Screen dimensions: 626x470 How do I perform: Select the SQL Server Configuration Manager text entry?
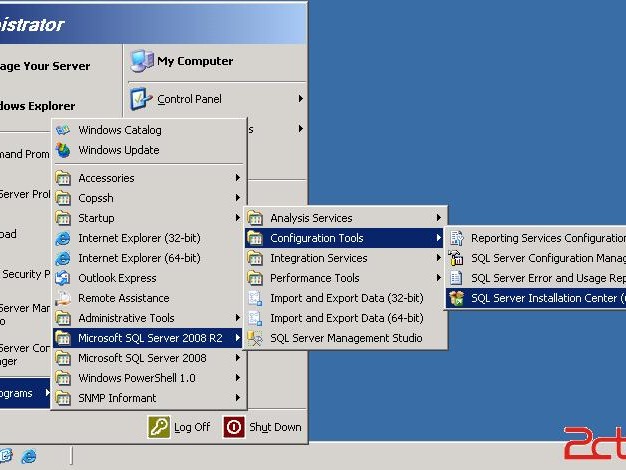pyautogui.click(x=549, y=258)
